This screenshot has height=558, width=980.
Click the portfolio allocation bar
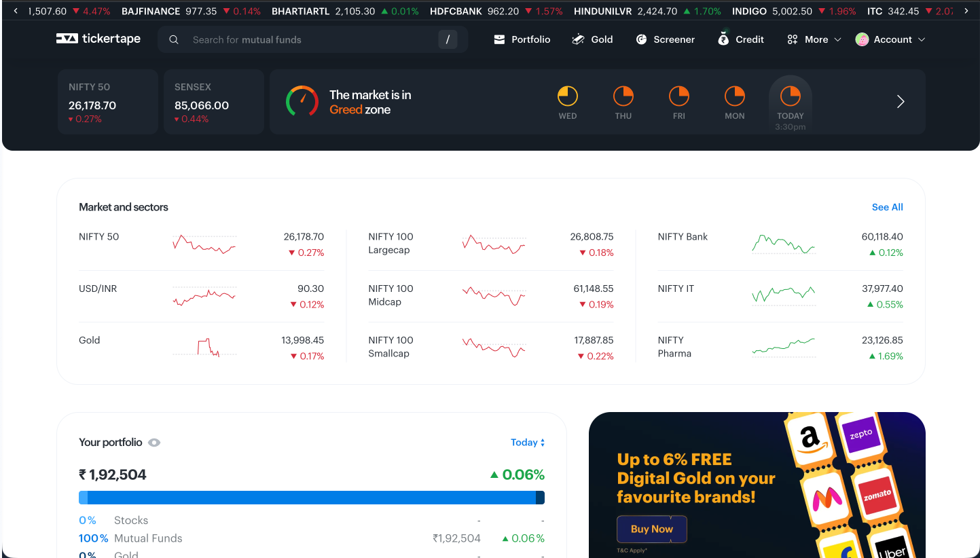(311, 498)
